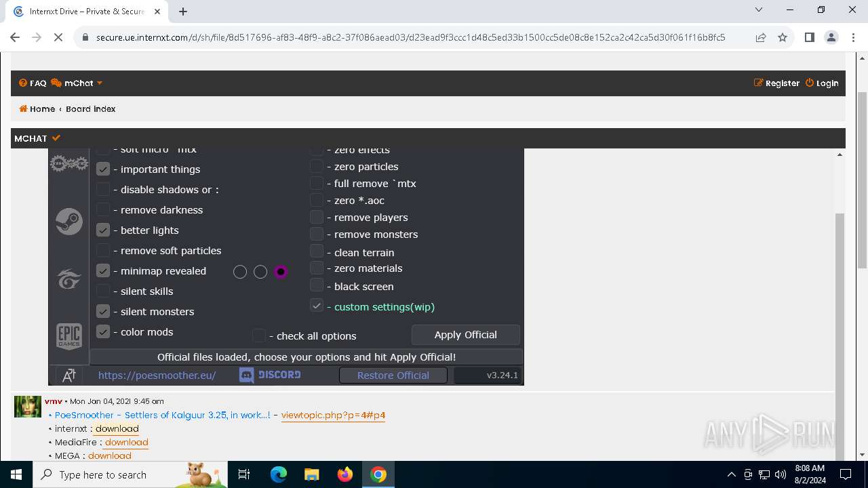Viewport: 868px width, 488px height.
Task: Open the FAQ menu item
Action: click(33, 83)
